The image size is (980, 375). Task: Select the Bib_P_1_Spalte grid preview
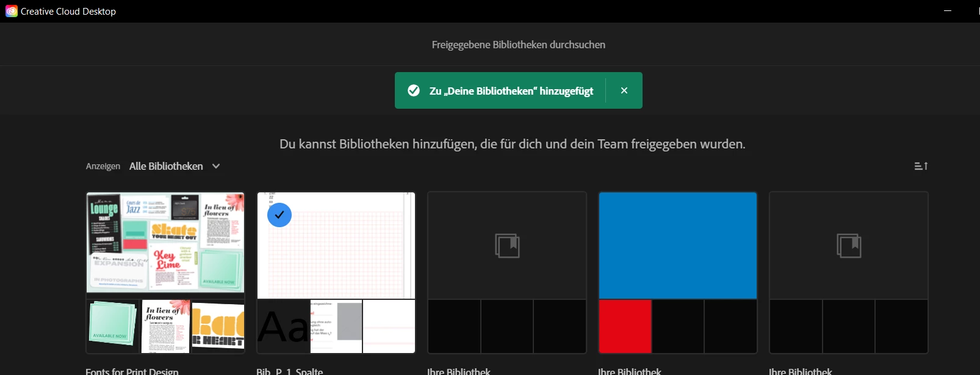[x=336, y=246]
